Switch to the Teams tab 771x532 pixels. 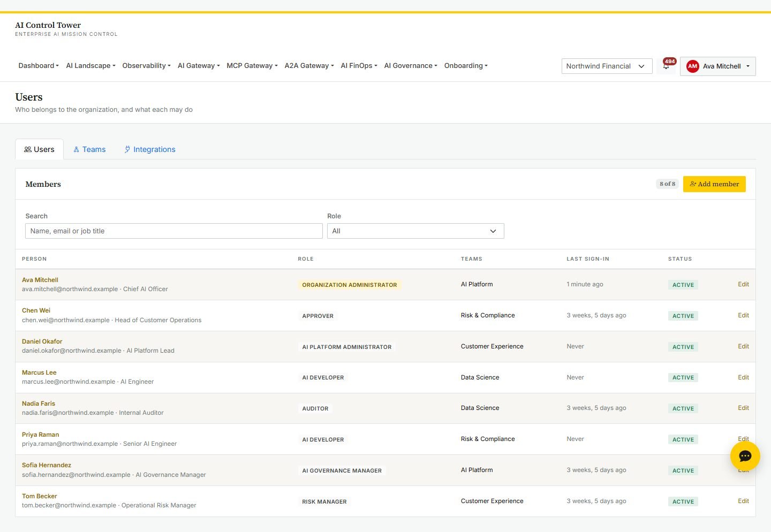pos(89,149)
